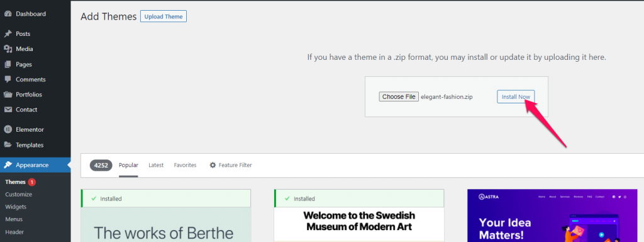
Task: Click the Feature Filter gear icon
Action: click(x=213, y=165)
